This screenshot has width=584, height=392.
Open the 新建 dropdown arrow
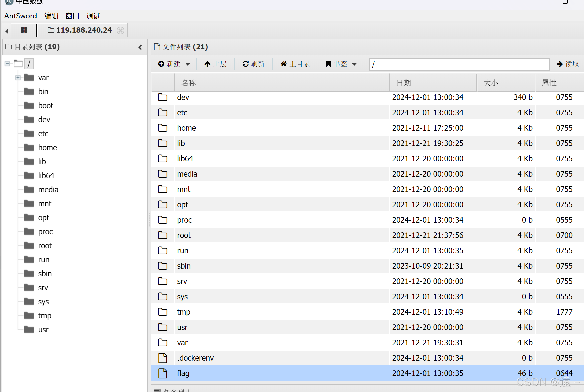tap(187, 64)
